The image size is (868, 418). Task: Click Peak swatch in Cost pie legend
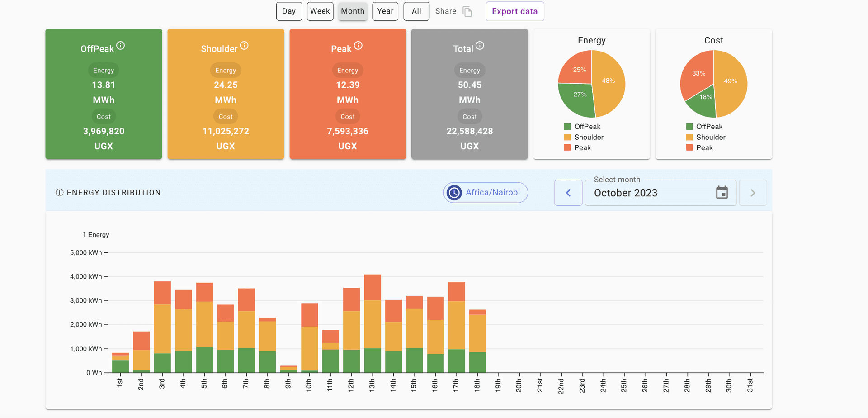689,147
